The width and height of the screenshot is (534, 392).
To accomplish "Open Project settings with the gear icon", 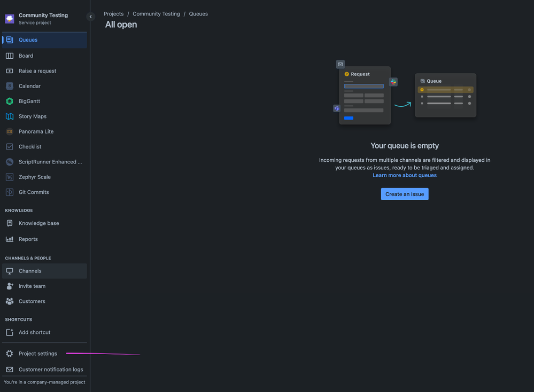I will click(x=9, y=353).
